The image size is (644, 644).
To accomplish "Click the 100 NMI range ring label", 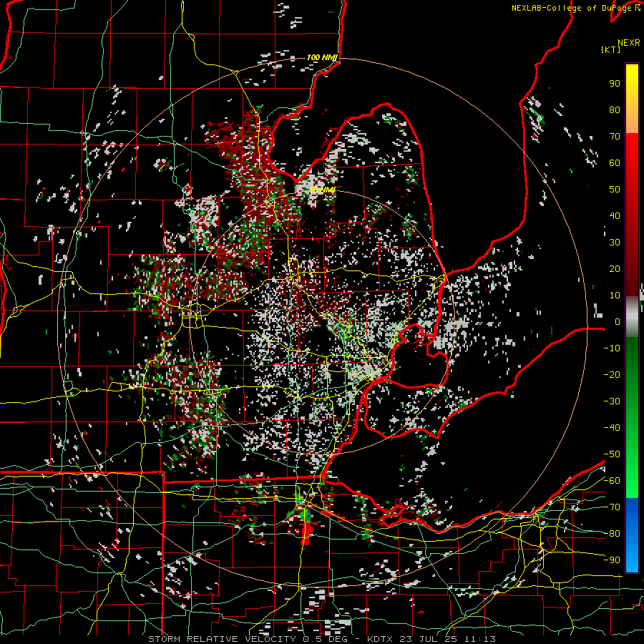I will pos(322,57).
